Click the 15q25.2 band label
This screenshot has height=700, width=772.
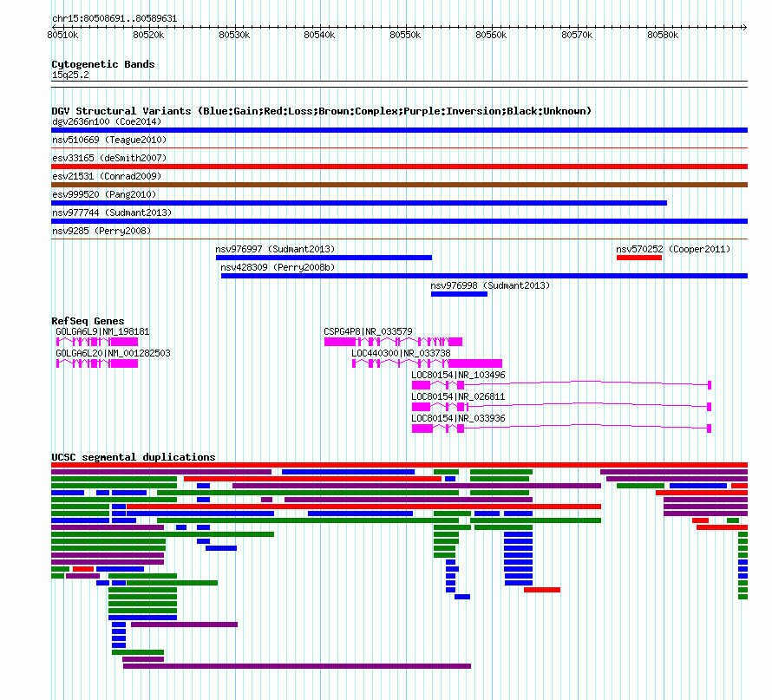pos(70,75)
